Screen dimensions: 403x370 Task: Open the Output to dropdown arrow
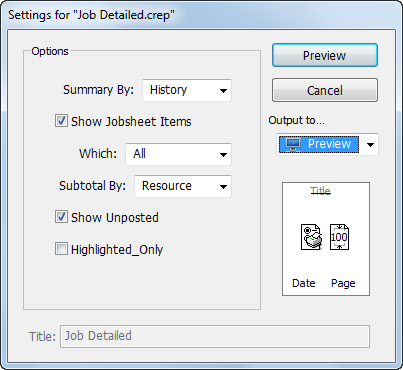[x=370, y=145]
